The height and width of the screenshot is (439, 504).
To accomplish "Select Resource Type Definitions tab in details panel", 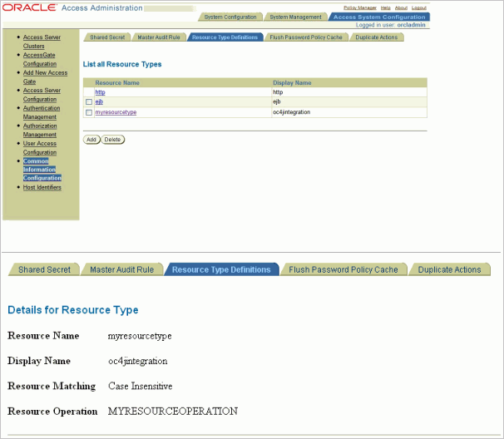I will [x=221, y=269].
